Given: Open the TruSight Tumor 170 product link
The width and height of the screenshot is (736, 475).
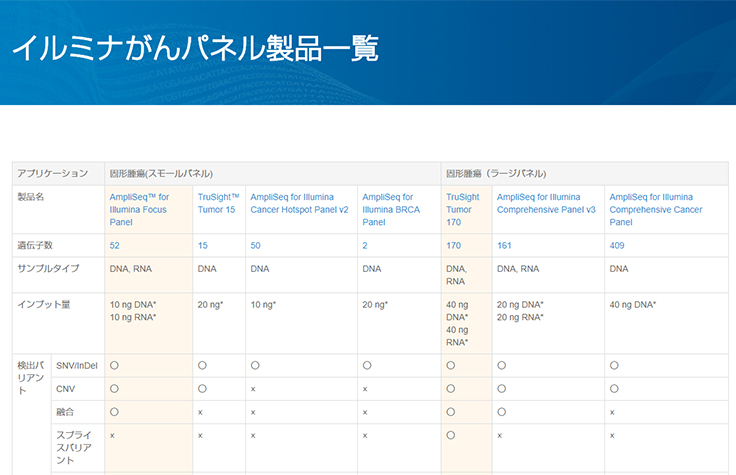Looking at the screenshot, I should [x=462, y=209].
